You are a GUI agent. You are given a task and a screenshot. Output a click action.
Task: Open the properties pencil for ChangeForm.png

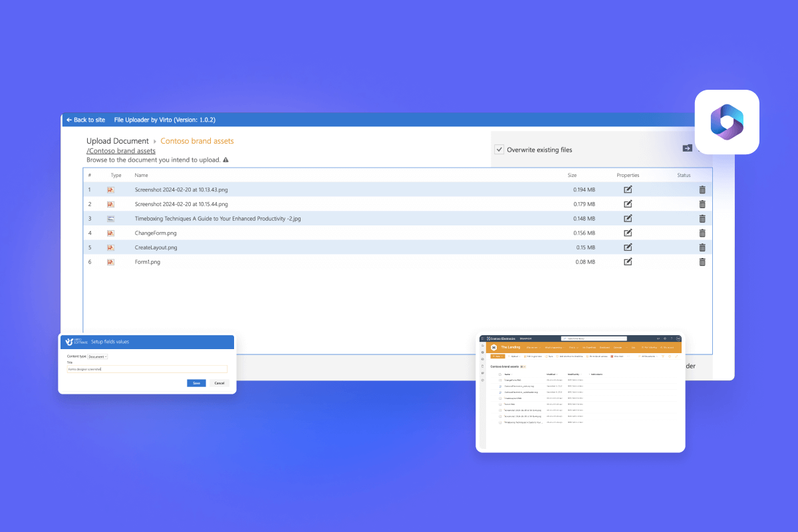coord(628,233)
